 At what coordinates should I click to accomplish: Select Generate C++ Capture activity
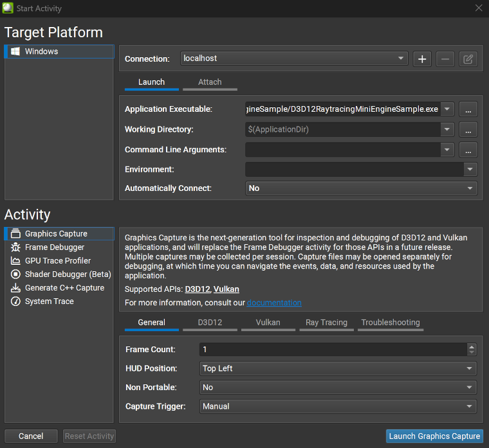click(64, 288)
